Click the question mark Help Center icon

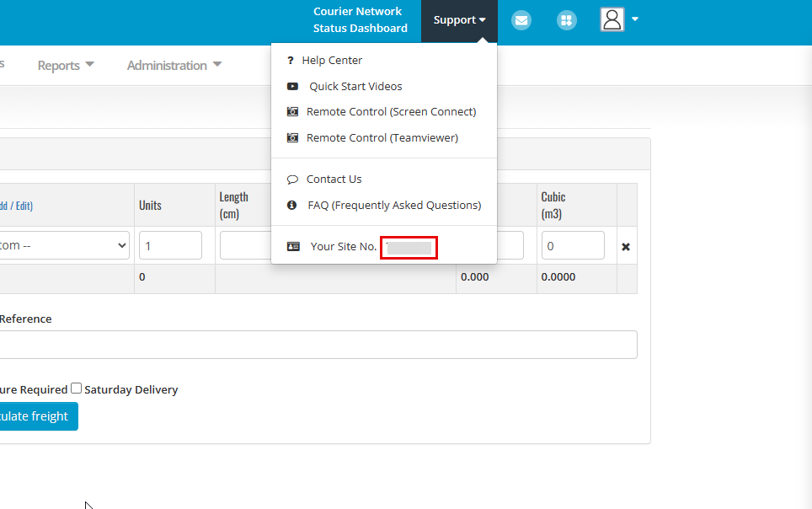[291, 61]
